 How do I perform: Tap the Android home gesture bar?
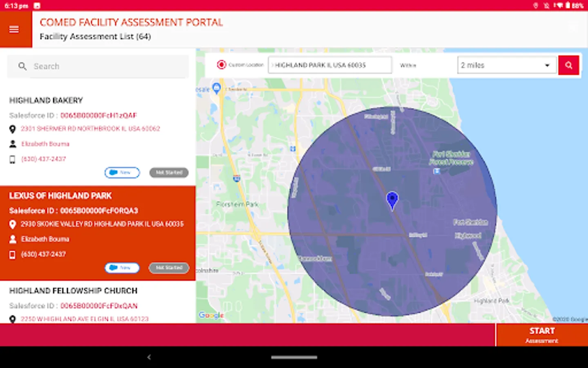294,357
